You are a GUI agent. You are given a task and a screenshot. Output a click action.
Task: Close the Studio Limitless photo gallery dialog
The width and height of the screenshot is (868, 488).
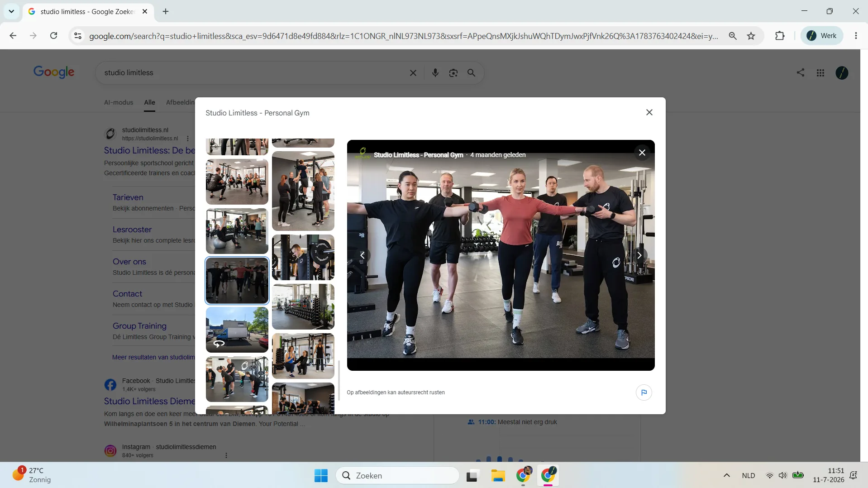click(x=649, y=112)
